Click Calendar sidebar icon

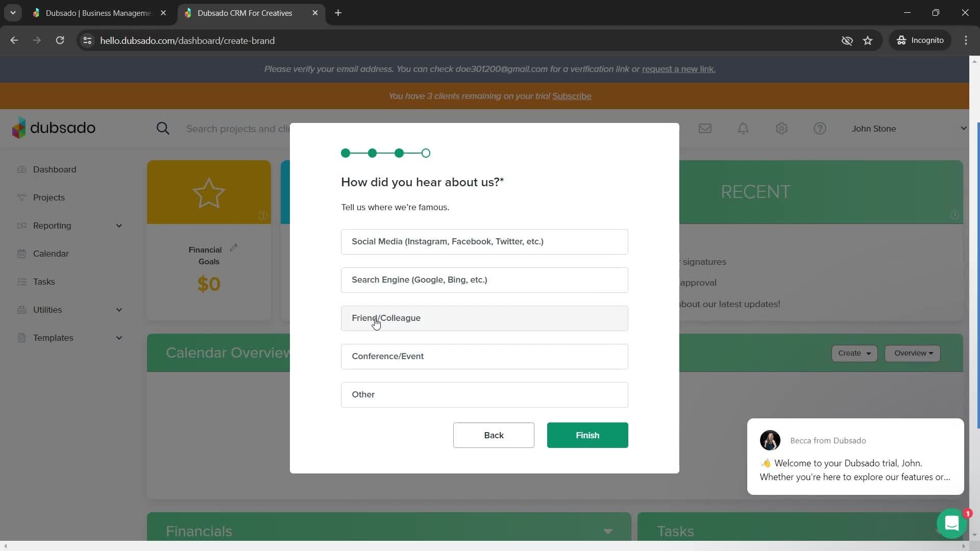click(x=21, y=254)
